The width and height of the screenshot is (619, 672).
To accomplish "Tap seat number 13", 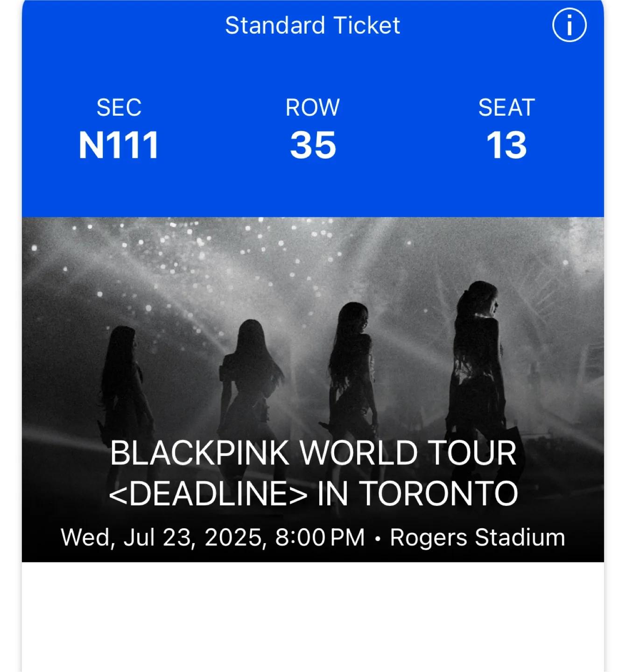I will coord(506,145).
